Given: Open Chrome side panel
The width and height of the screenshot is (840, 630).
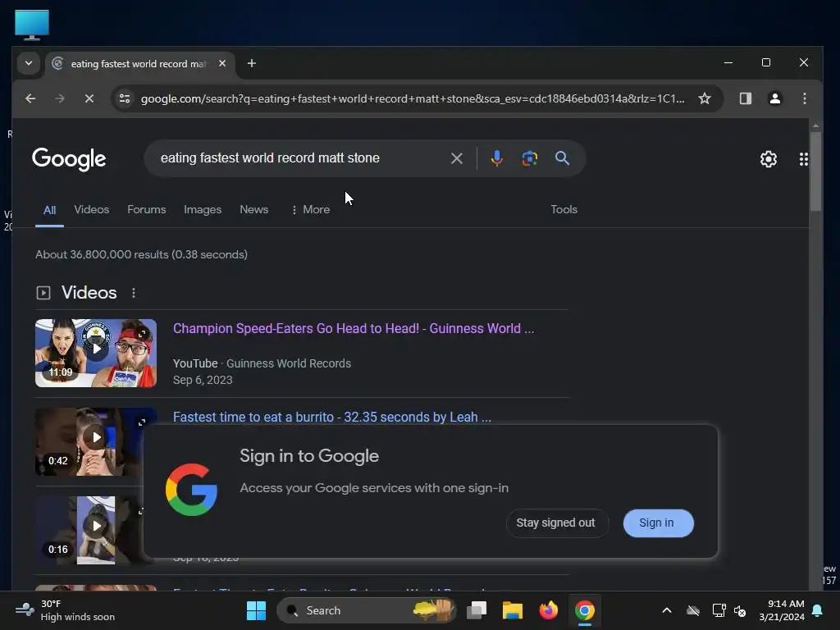Looking at the screenshot, I should click(745, 98).
